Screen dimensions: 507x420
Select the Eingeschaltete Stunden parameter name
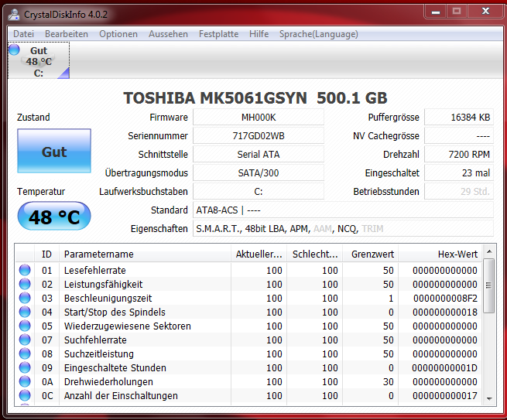[x=115, y=367]
